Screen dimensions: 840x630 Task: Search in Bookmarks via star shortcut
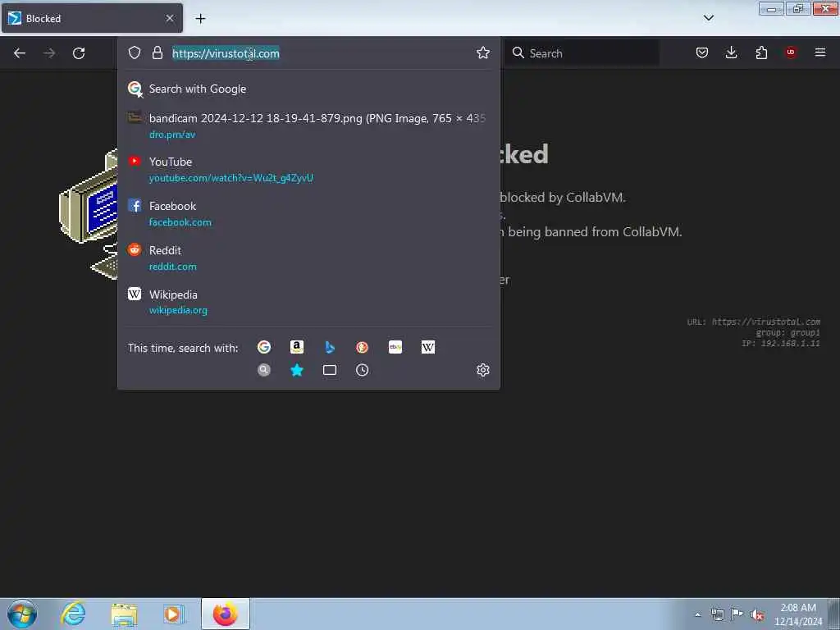297,370
